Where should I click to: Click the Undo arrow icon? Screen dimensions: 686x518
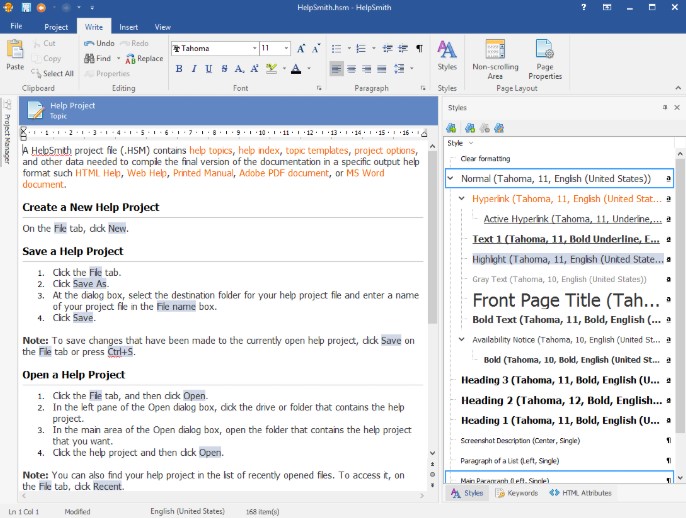point(89,44)
